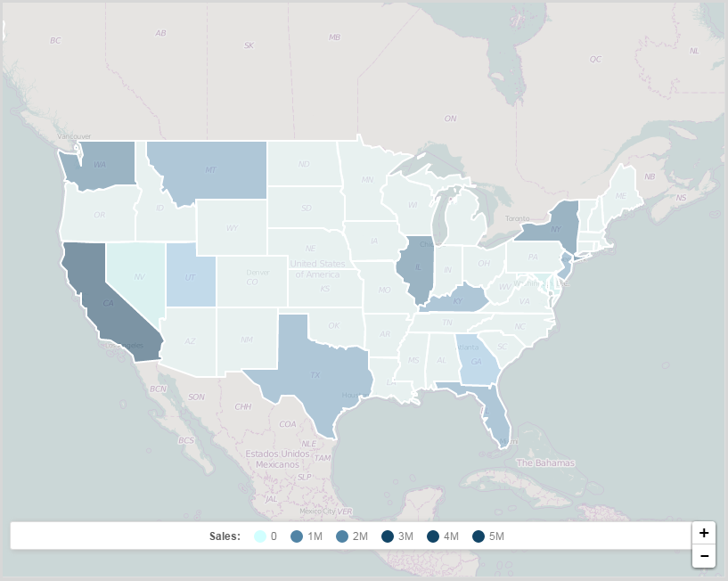Image resolution: width=728 pixels, height=581 pixels.
Task: Select Georgia on the map
Action: 475,363
